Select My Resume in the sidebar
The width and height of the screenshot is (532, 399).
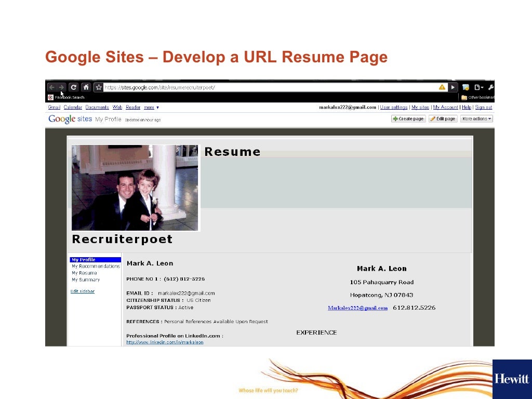(x=84, y=273)
